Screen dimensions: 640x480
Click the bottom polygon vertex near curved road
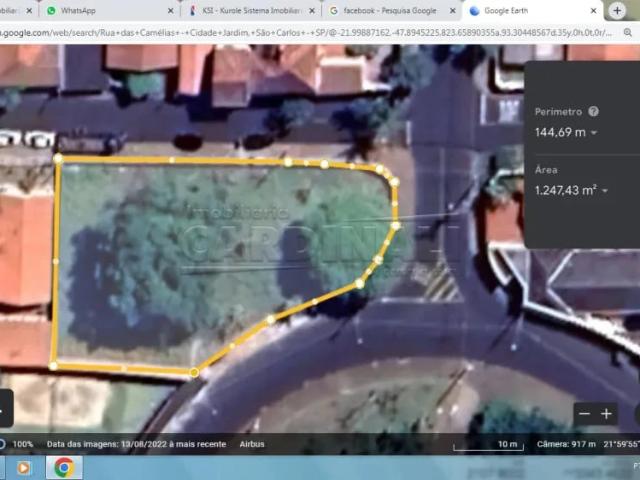click(x=194, y=372)
